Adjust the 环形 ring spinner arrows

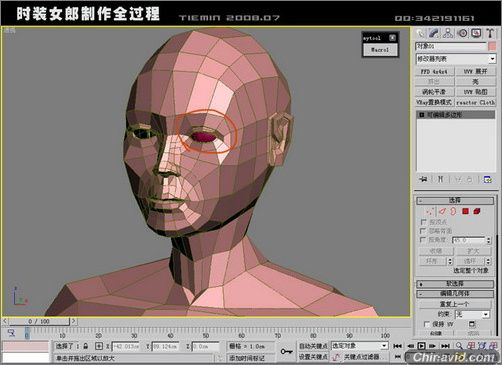pyautogui.click(x=450, y=261)
